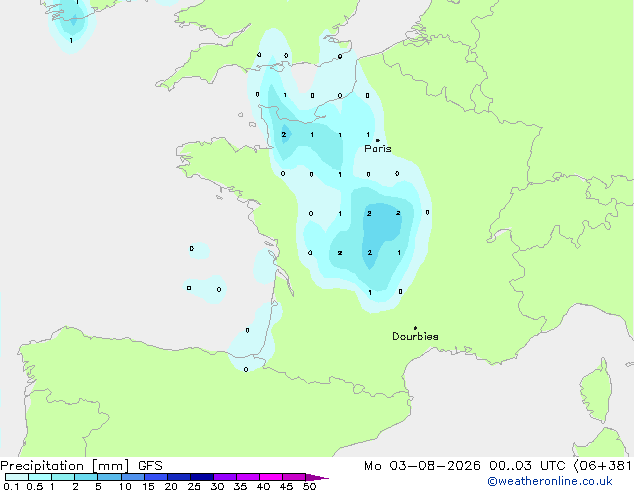Image resolution: width=634 pixels, height=490 pixels.
Task: Click the weatheronline.co.uk copyright link
Action: 550,481
